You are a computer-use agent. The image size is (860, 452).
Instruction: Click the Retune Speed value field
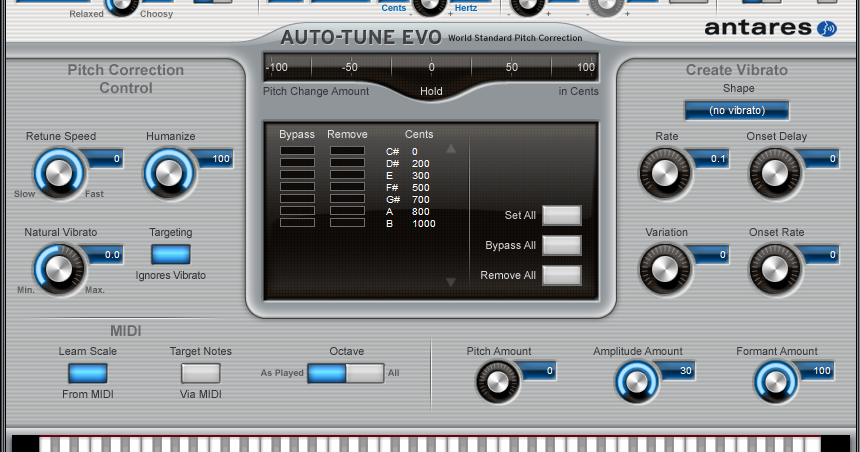click(x=102, y=159)
